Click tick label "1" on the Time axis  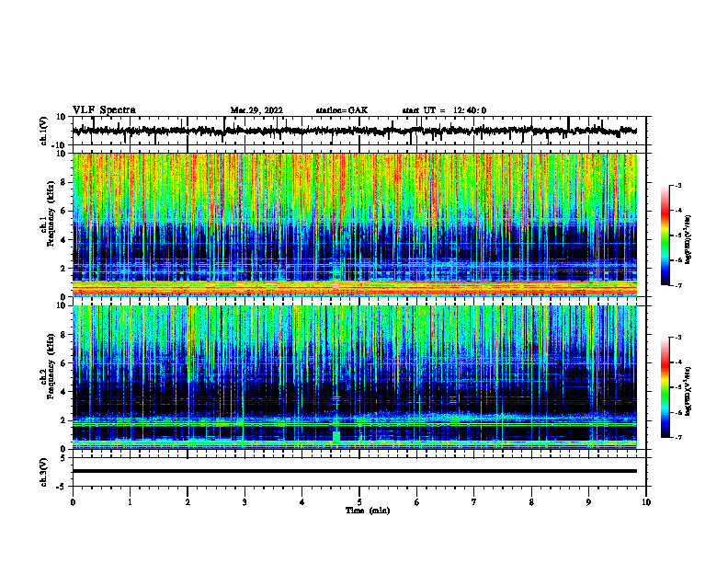pos(130,502)
